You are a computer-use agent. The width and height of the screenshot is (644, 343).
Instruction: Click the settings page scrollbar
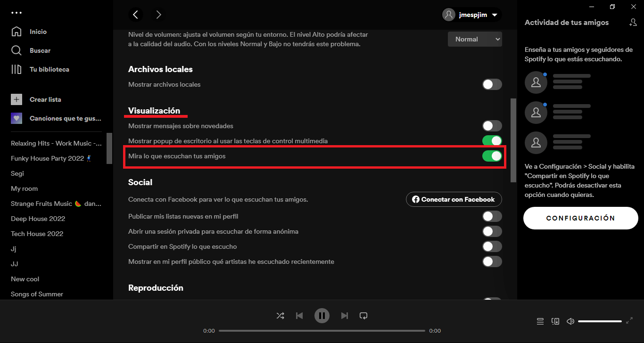[x=513, y=140]
